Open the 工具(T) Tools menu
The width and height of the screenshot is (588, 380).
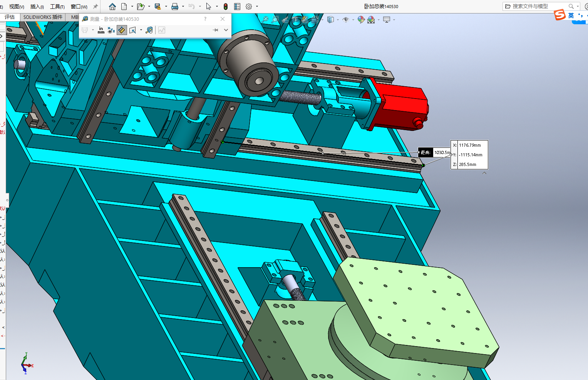57,7
